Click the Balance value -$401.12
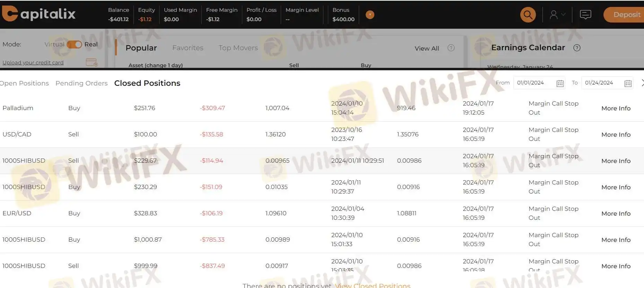The height and width of the screenshot is (288, 644). click(x=118, y=19)
